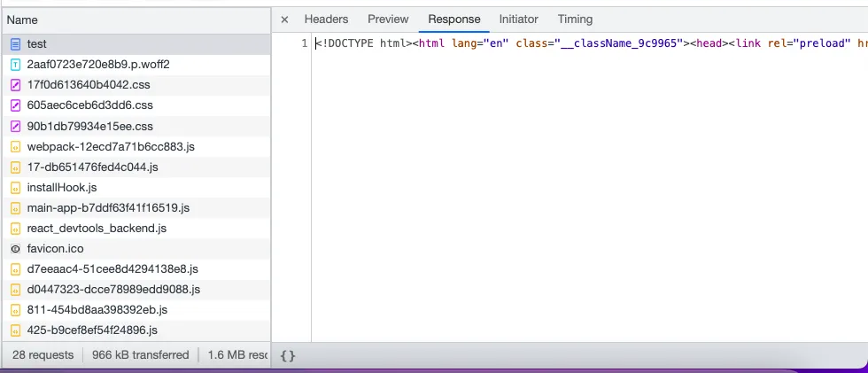
Task: Click the image icon beside favicon.ico
Action: [16, 249]
